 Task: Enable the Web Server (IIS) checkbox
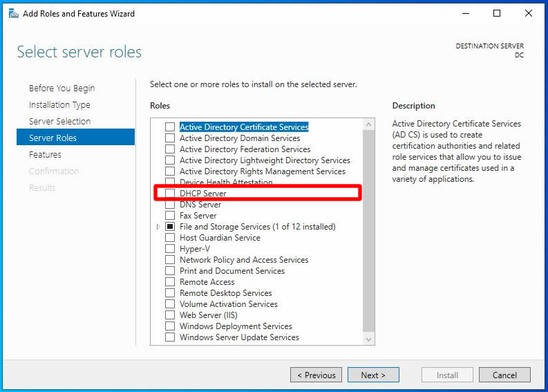pos(170,315)
